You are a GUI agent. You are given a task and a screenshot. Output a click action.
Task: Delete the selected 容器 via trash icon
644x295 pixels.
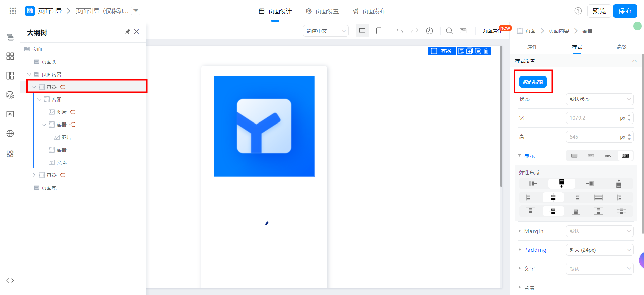pos(486,51)
